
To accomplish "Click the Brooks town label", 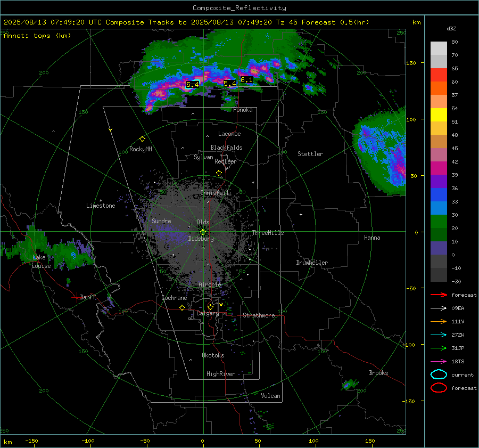I will point(378,373).
